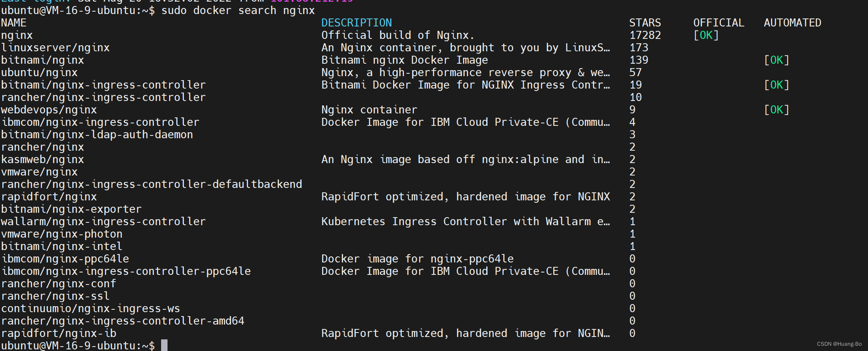Select 'rancher/nginx-ingress-controller' row name
The height and width of the screenshot is (351, 868).
click(x=103, y=97)
